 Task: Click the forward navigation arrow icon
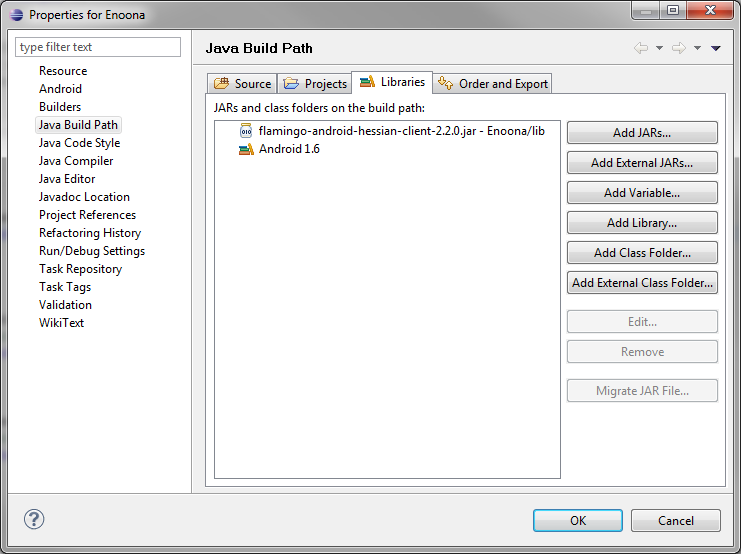pos(678,48)
